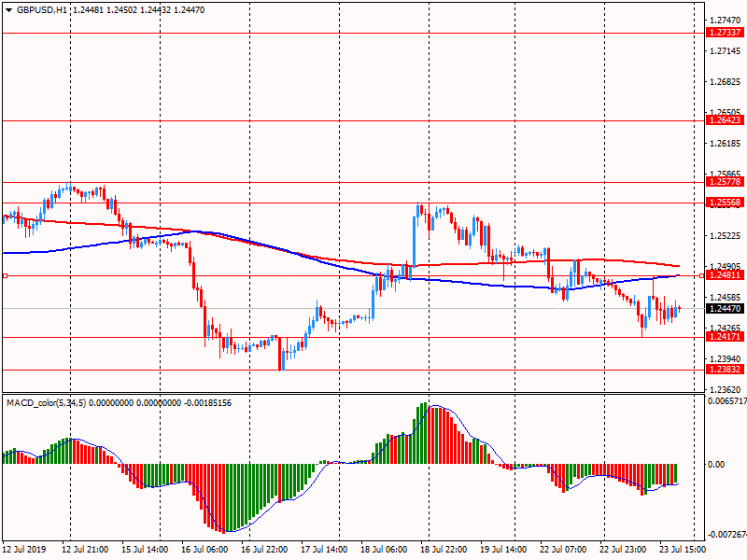This screenshot has width=747, height=560.
Task: Select the 1.25568 red price level label
Action: 725,203
